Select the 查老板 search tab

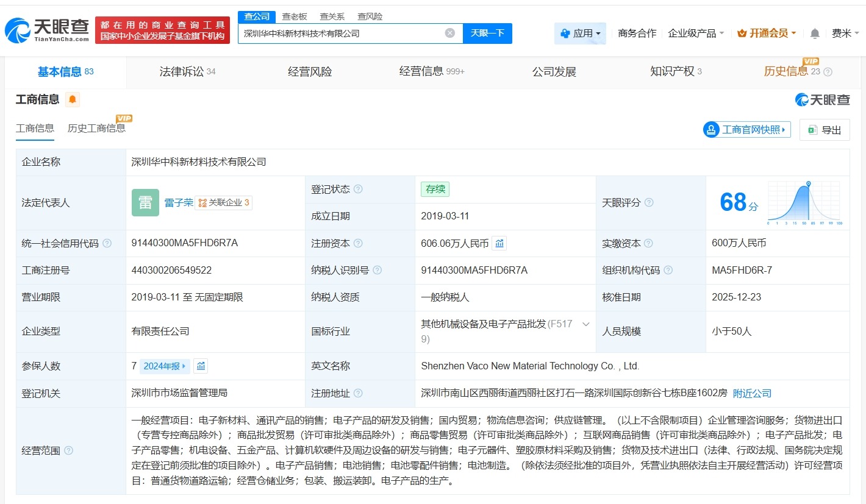coord(295,16)
